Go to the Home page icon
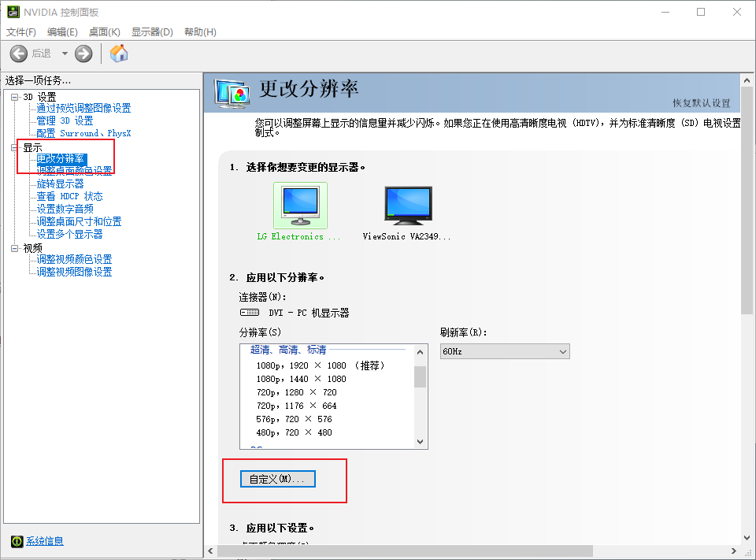Viewport: 756px width, 560px height. [x=119, y=53]
